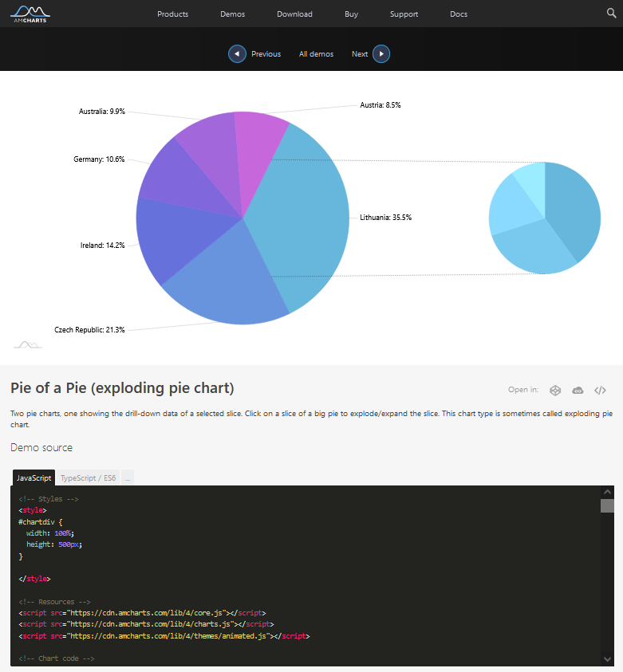The height and width of the screenshot is (672, 623).
Task: Open the Support menu
Action: click(x=404, y=14)
